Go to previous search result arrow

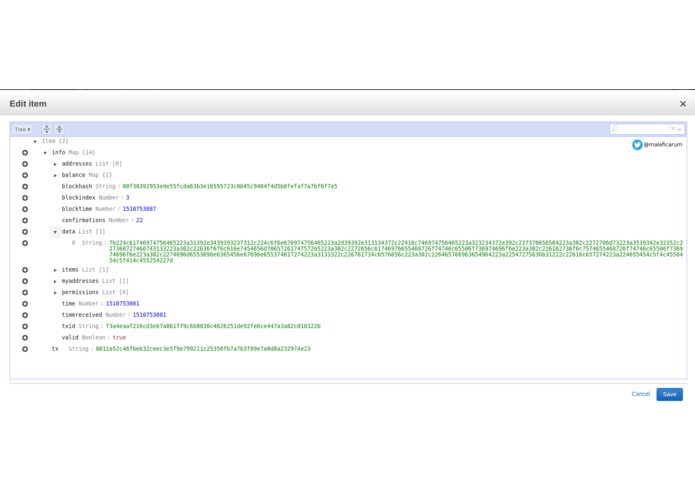click(x=679, y=128)
